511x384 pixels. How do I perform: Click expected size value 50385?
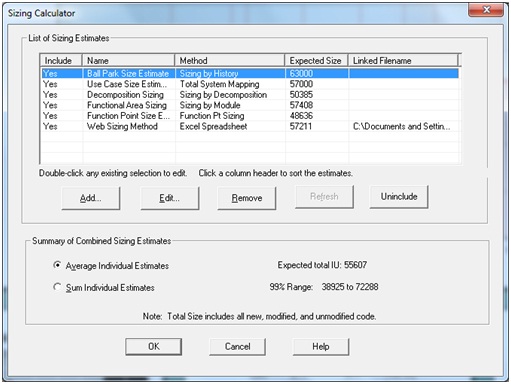301,95
